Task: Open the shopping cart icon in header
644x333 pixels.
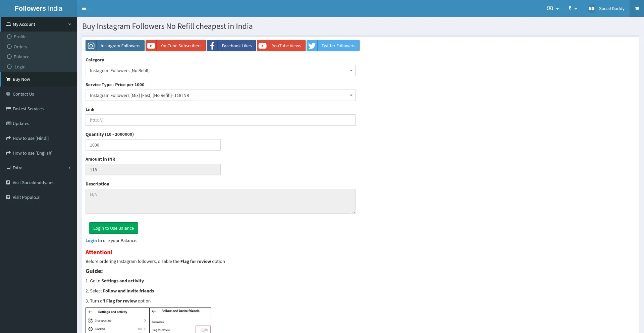Action: tap(637, 8)
